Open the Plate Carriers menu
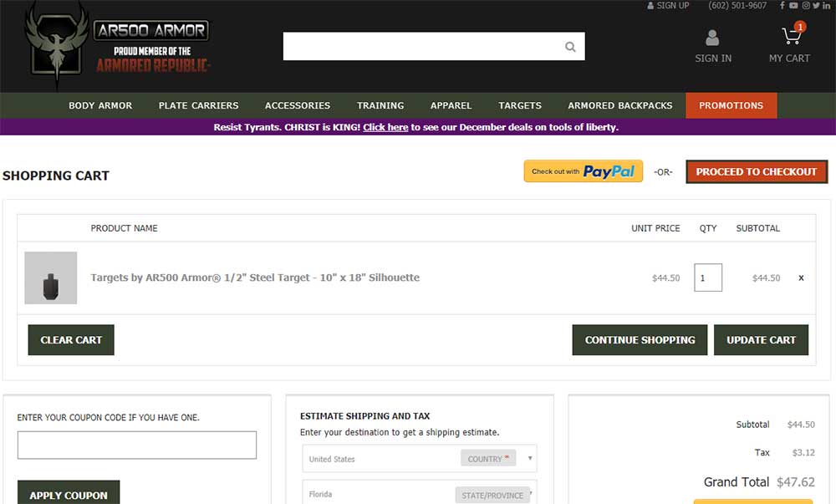Screen dimensions: 836x504 coord(198,105)
